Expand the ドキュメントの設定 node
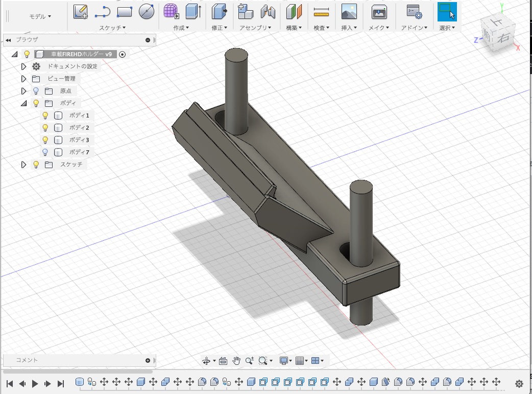This screenshot has height=394, width=532. point(23,66)
